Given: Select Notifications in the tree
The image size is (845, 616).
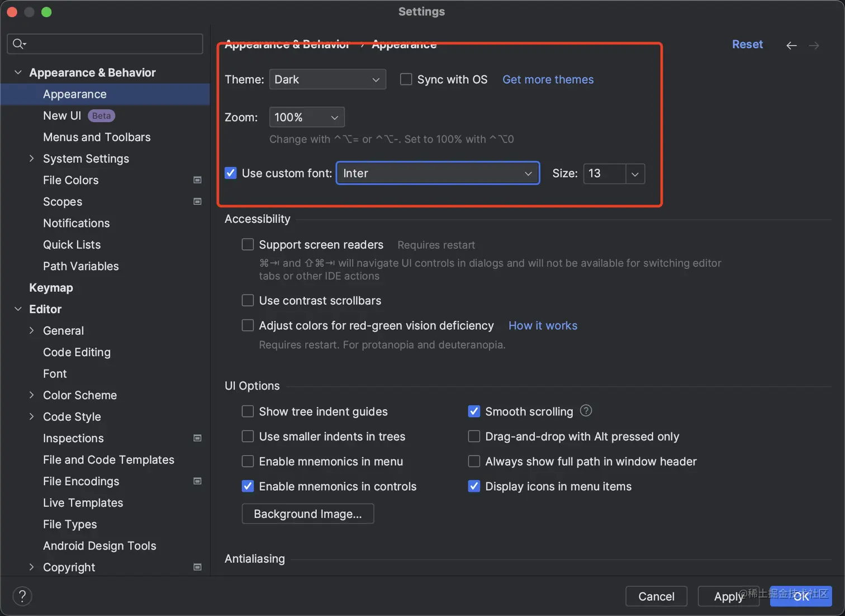Looking at the screenshot, I should tap(77, 223).
